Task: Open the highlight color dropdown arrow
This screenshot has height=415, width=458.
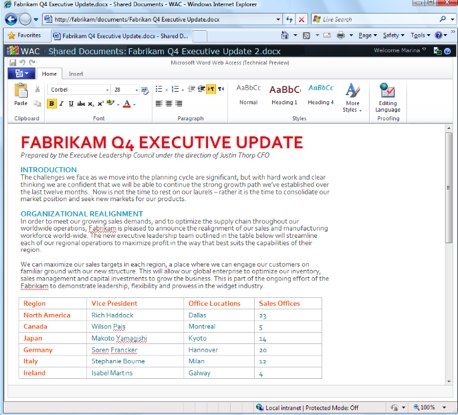Action: coord(118,104)
